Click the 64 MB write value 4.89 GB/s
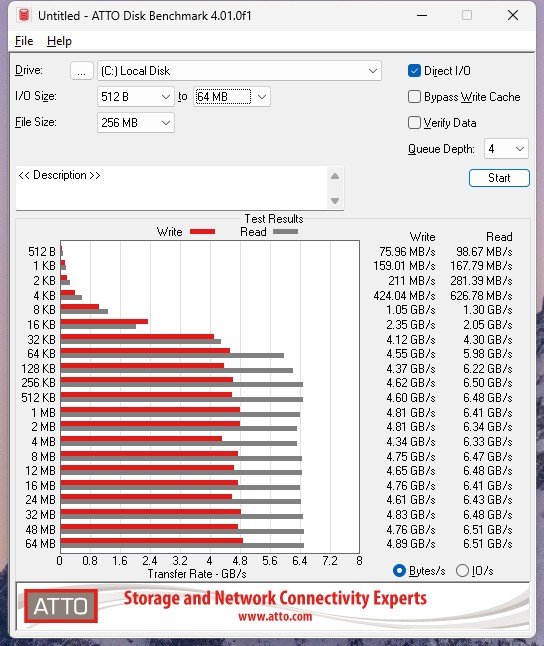 point(410,544)
